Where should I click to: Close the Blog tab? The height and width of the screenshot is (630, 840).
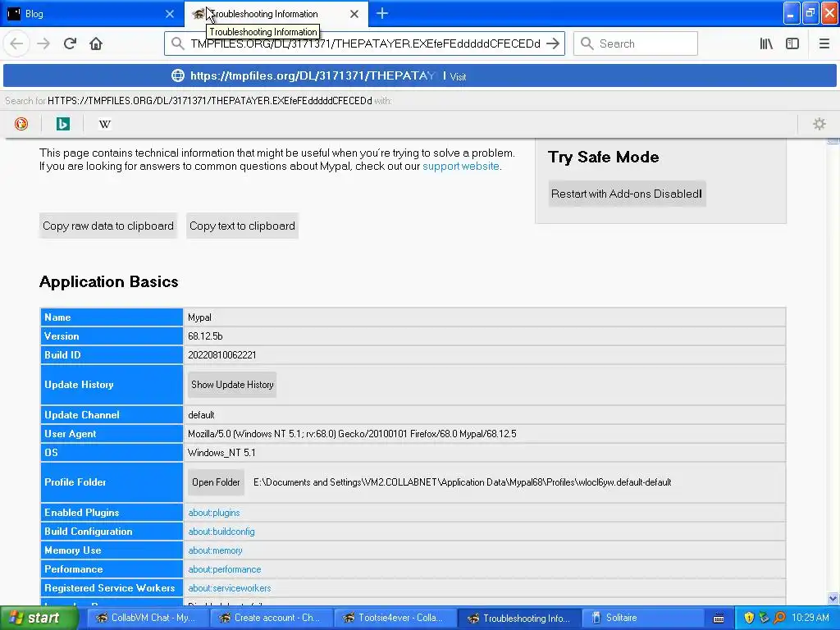pyautogui.click(x=169, y=14)
